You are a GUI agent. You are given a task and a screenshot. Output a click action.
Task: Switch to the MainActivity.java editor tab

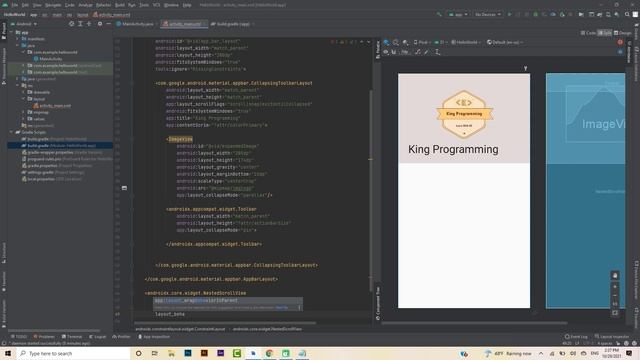(135, 24)
